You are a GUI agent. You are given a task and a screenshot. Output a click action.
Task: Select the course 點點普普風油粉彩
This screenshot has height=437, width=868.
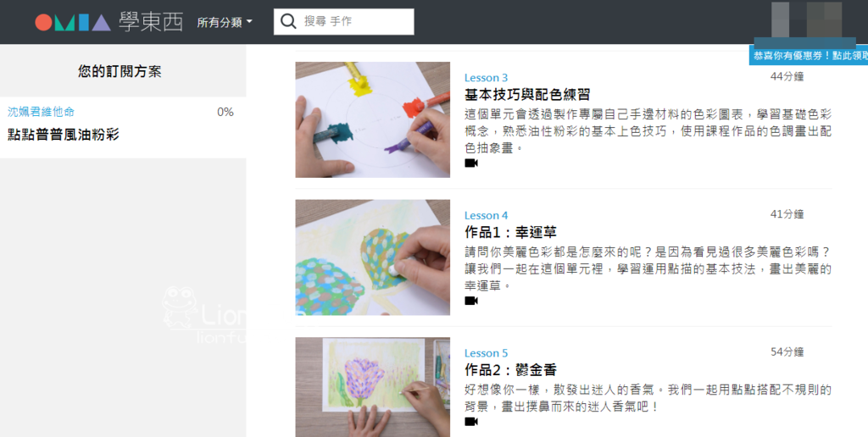[x=63, y=135]
